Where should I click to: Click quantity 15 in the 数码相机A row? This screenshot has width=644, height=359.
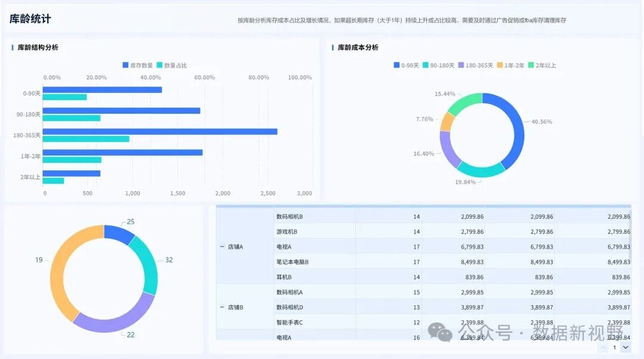416,292
